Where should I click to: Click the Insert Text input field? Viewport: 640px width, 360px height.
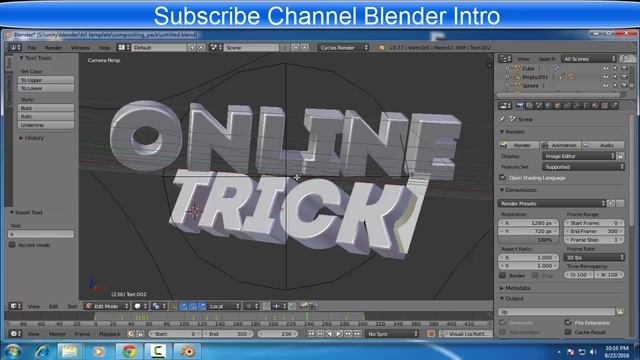(x=41, y=234)
